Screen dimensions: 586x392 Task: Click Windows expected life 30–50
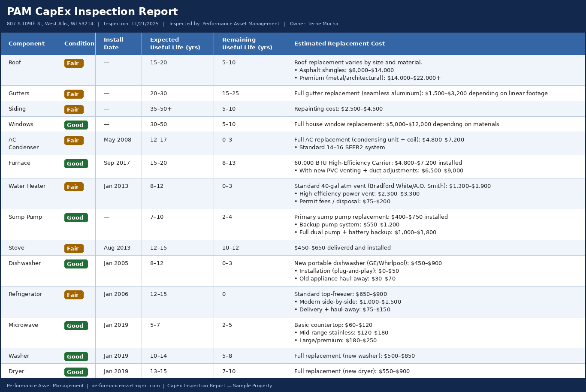(158, 124)
